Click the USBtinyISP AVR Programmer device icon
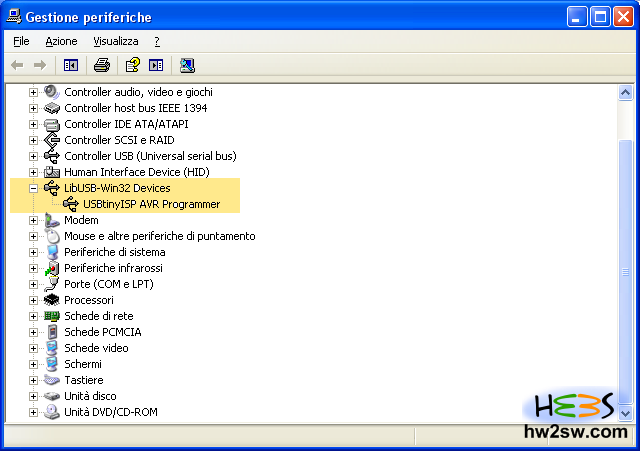Viewport: 640px width, 451px height. click(71, 204)
